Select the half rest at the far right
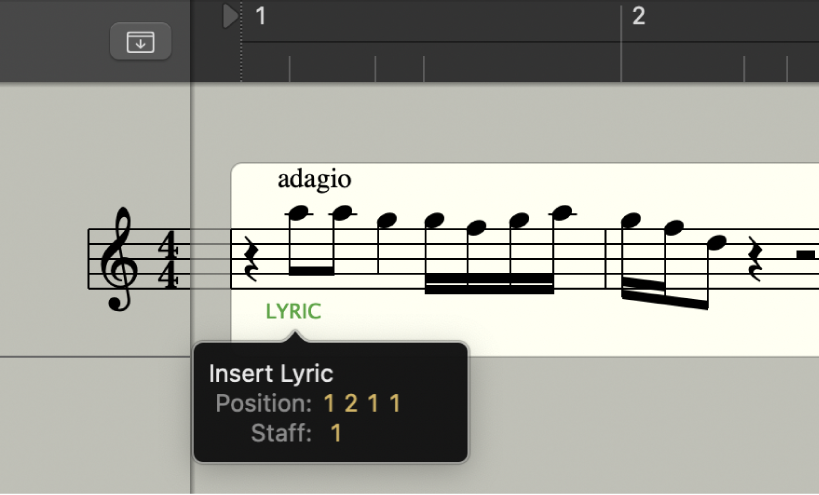 (803, 254)
